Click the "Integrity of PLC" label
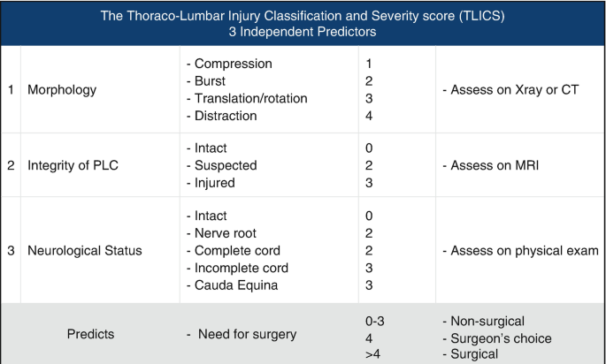This screenshot has height=364, width=606. pyautogui.click(x=74, y=166)
